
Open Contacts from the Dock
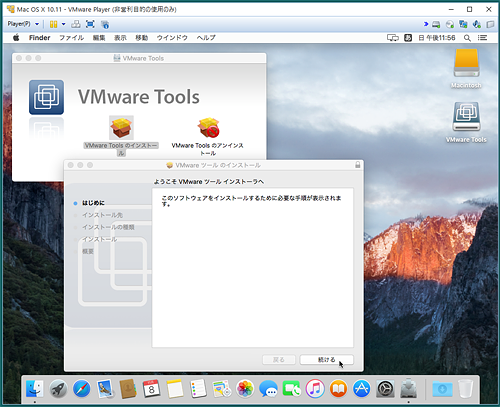[128, 389]
